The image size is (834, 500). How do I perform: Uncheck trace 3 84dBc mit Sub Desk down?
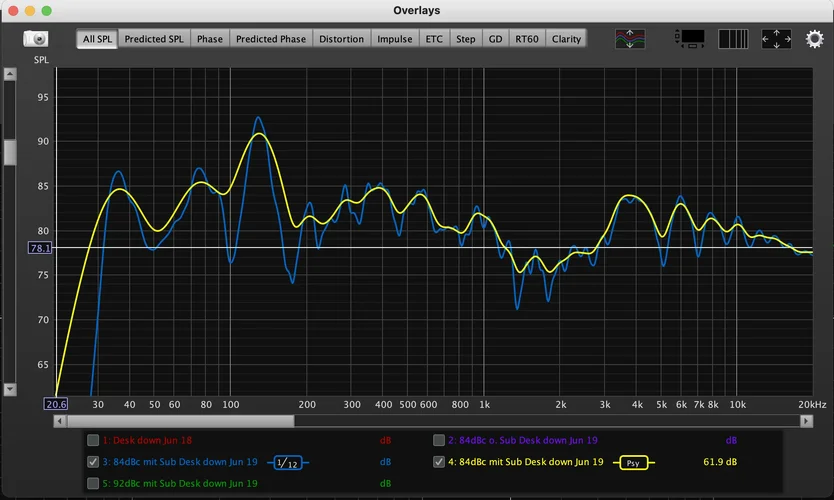(x=93, y=462)
